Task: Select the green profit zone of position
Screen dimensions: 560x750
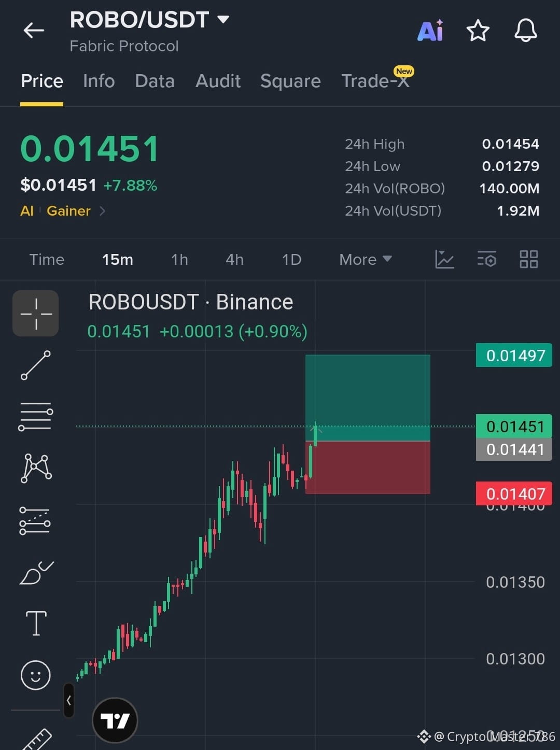Action: (368, 398)
